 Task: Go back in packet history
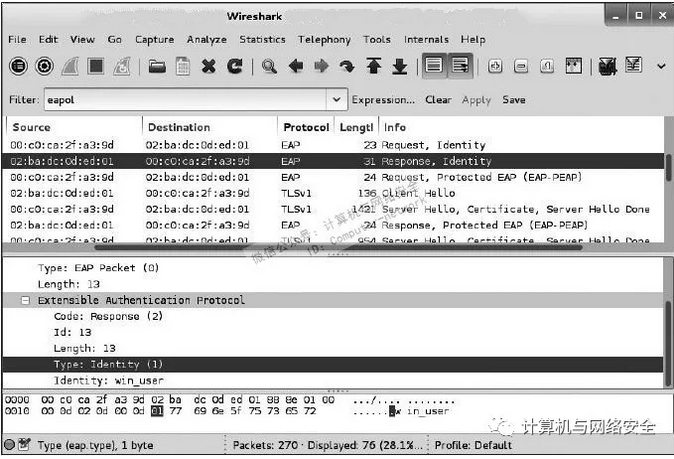[x=296, y=66]
